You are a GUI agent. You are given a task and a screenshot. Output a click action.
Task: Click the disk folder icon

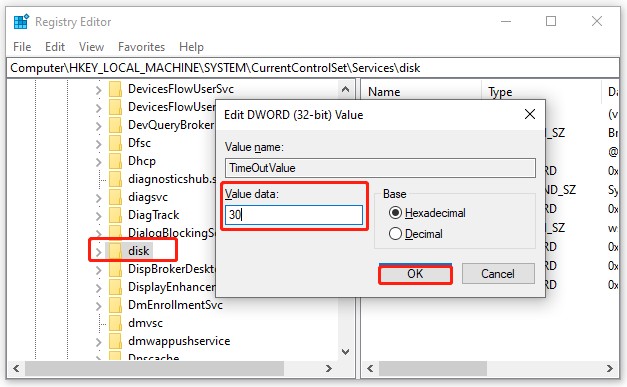[x=115, y=251]
